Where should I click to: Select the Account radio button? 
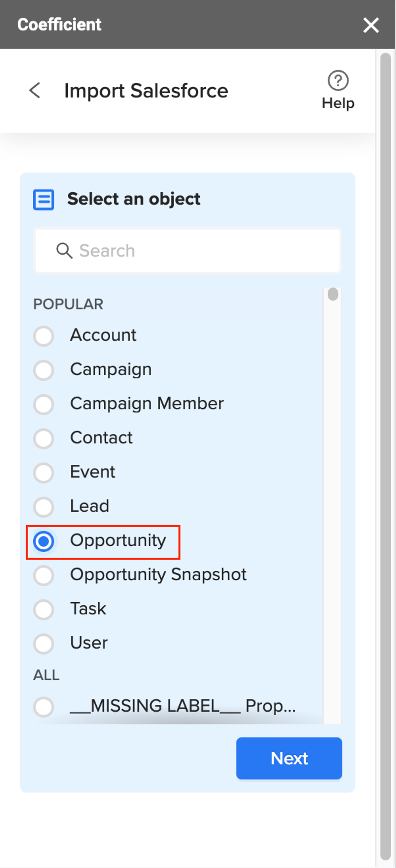click(x=44, y=336)
